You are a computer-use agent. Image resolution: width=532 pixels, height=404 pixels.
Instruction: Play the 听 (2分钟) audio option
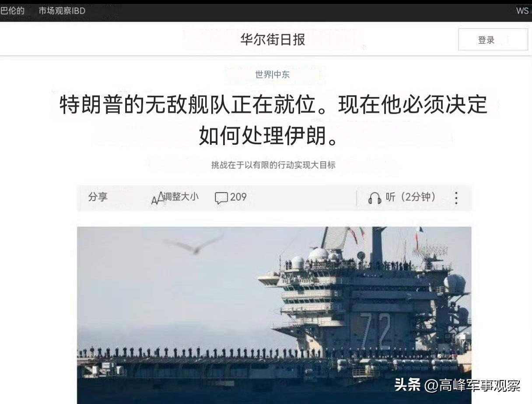pos(410,197)
